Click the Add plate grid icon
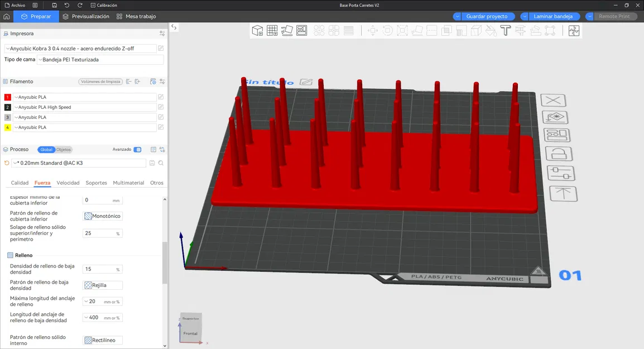Screen dimensions: 644x349 (x=272, y=30)
